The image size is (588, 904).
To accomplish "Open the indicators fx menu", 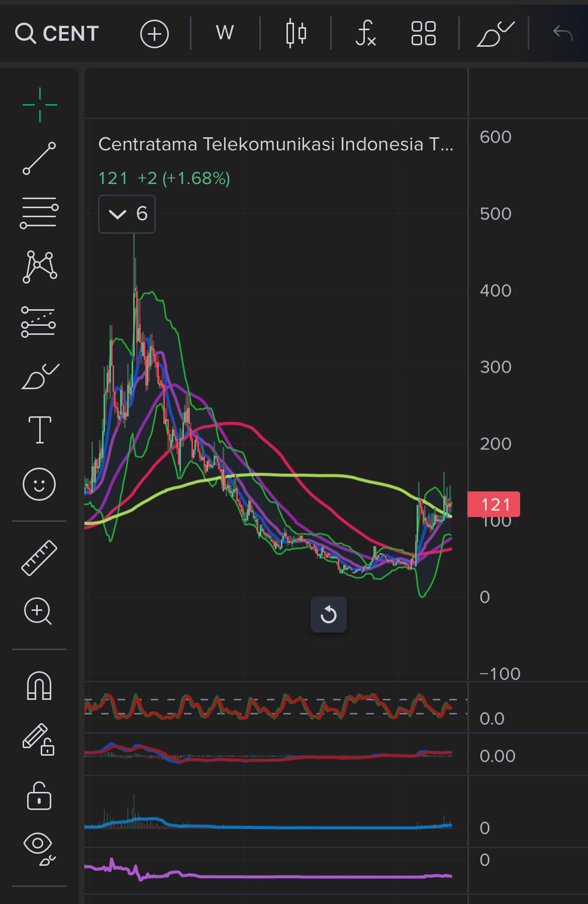I will pyautogui.click(x=365, y=33).
